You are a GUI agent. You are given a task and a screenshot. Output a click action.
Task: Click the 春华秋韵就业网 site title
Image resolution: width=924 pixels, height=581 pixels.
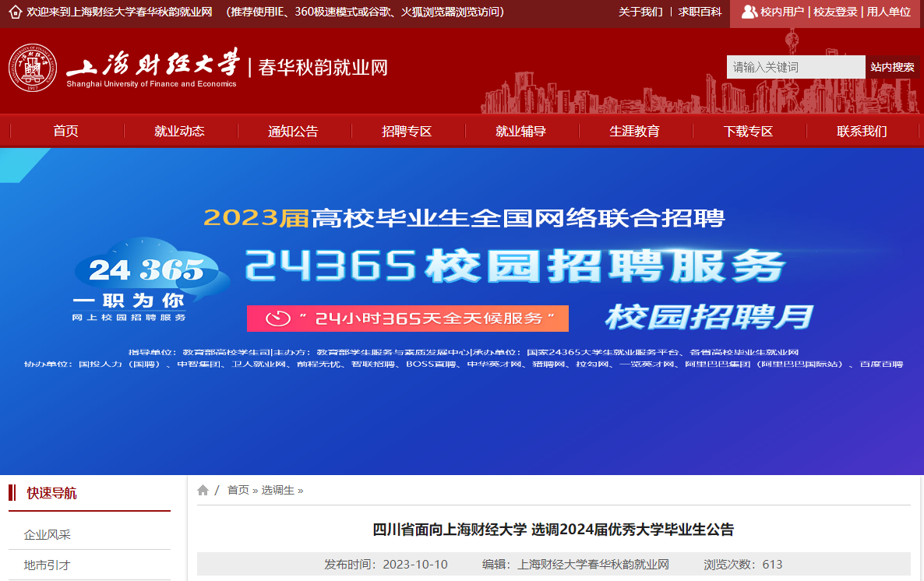[x=323, y=67]
